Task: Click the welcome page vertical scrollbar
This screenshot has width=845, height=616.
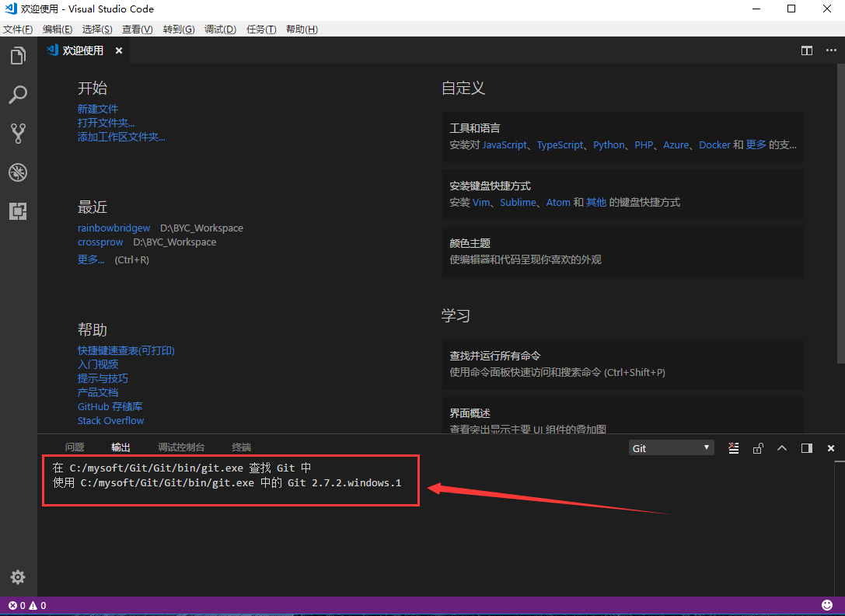Action: click(840, 214)
